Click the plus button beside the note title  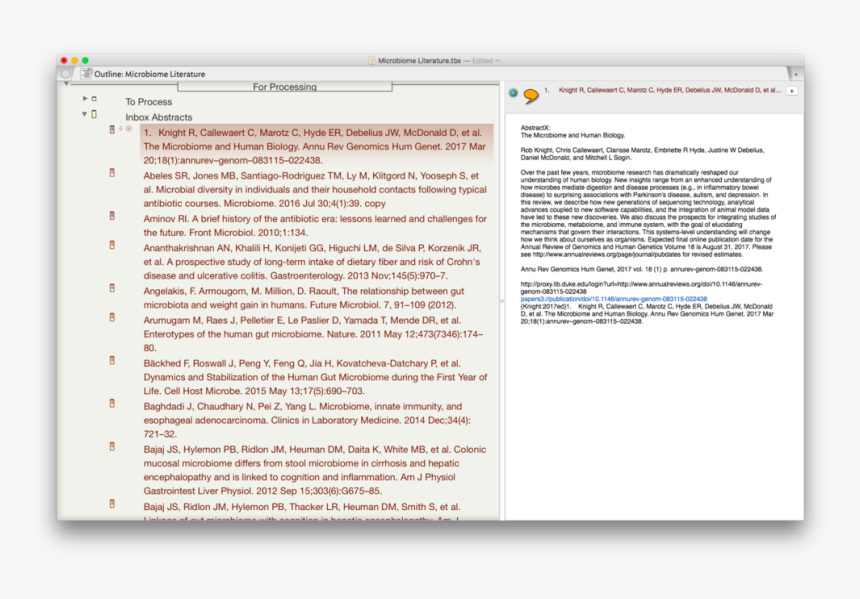point(791,91)
